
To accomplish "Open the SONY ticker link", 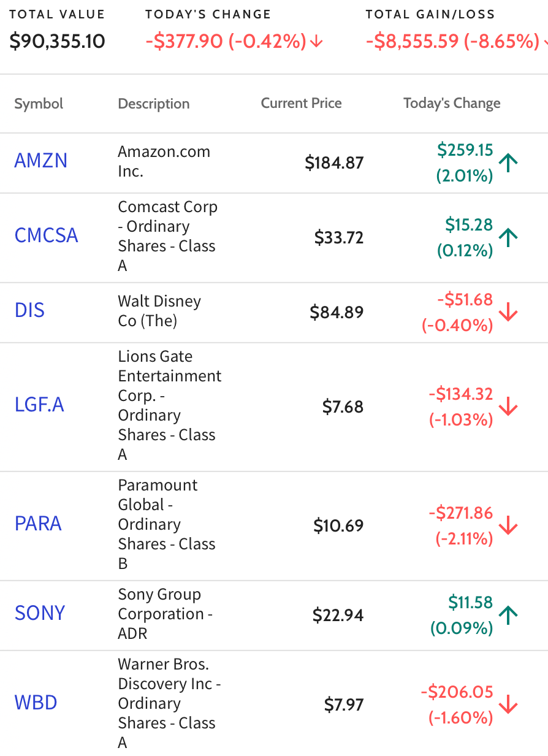I will coord(39,613).
